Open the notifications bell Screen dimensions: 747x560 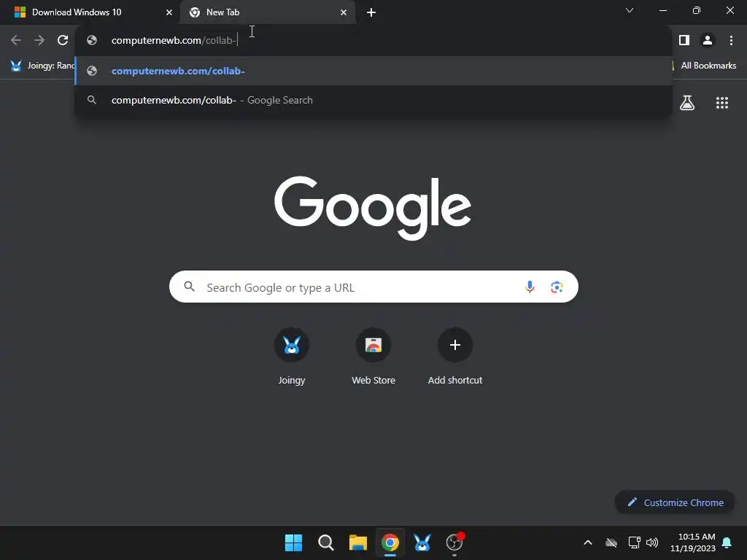[727, 542]
